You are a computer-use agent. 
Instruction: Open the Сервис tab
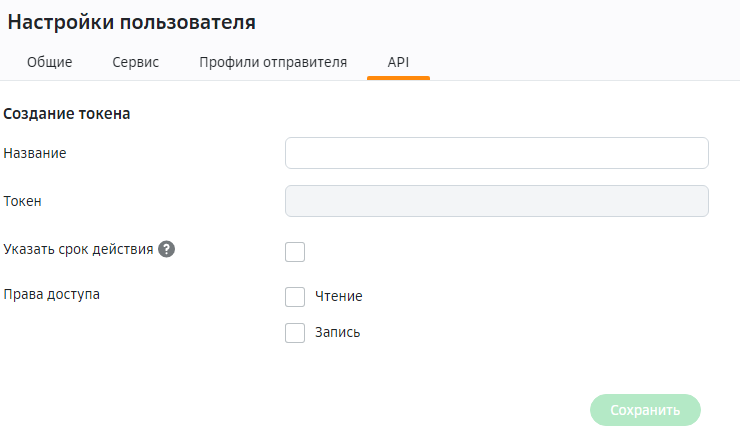pyautogui.click(x=135, y=62)
